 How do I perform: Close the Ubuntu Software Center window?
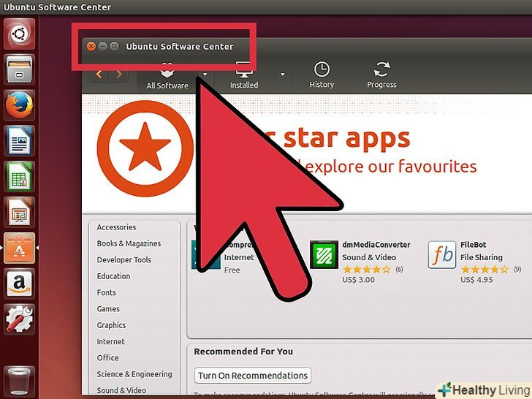pos(91,46)
